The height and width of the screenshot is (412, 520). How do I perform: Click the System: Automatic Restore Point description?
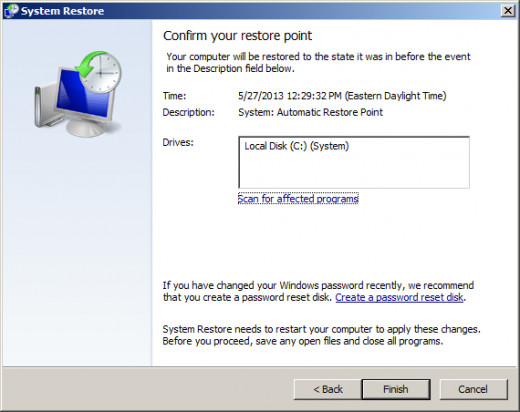pos(310,112)
